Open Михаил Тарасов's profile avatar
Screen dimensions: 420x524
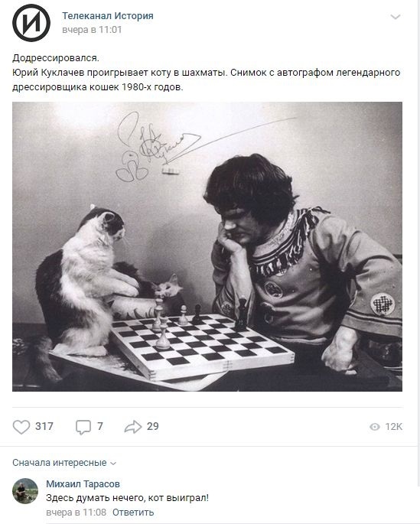tap(25, 491)
